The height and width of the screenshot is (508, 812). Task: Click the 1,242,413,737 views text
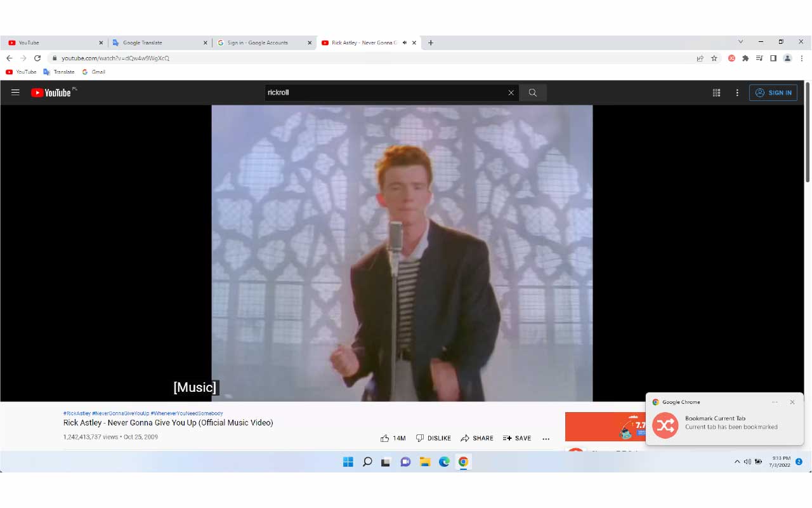click(x=91, y=437)
